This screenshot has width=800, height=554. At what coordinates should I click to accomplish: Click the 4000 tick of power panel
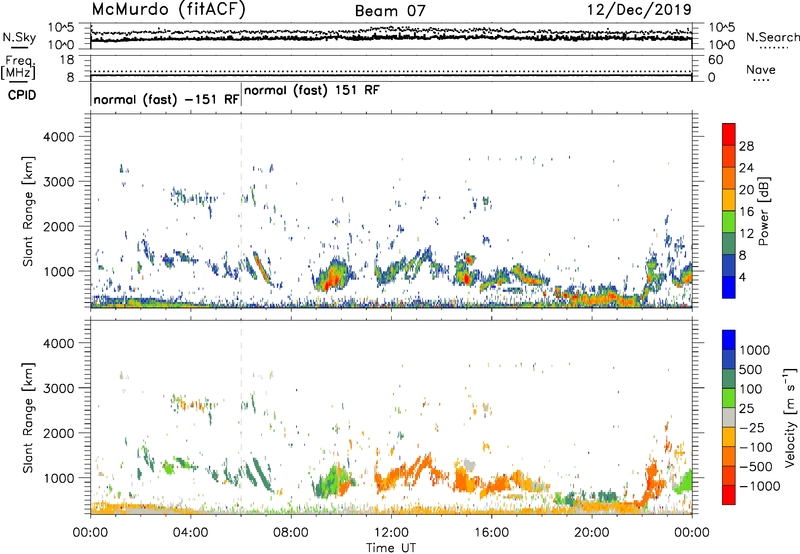[x=58, y=137]
